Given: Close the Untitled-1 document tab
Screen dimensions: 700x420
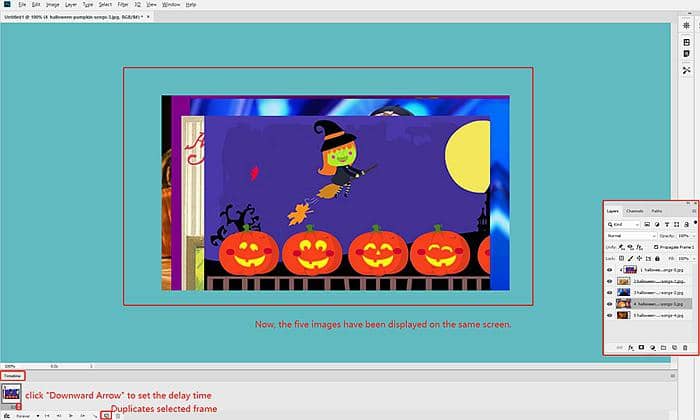Looking at the screenshot, I should (148, 17).
